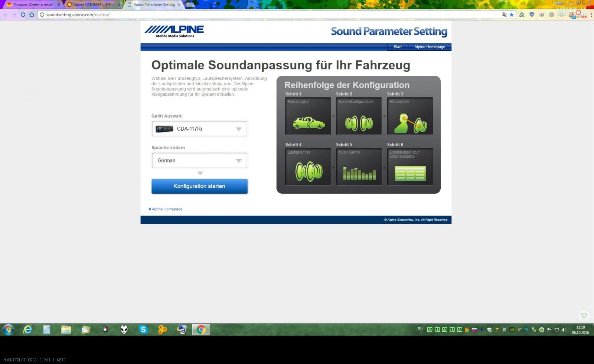Launch Internet Explorer from taskbar

click(x=27, y=329)
